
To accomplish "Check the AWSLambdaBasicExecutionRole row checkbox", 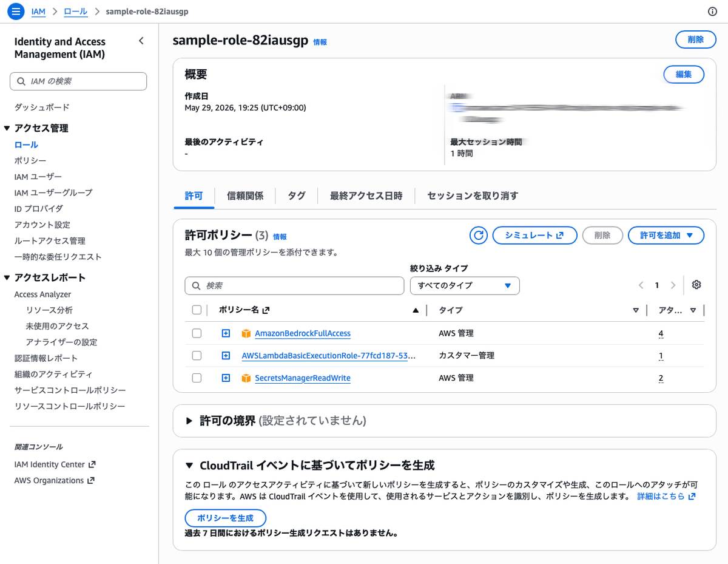I will pos(197,356).
